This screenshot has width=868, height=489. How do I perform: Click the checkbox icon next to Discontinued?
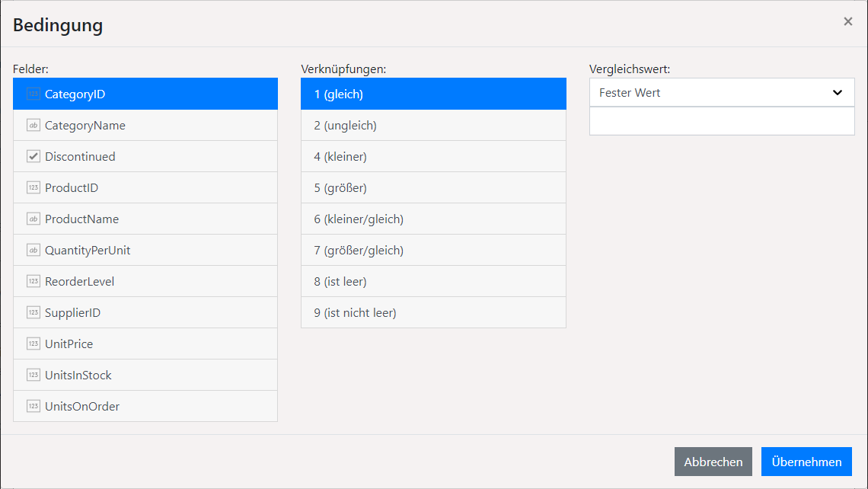(x=33, y=157)
